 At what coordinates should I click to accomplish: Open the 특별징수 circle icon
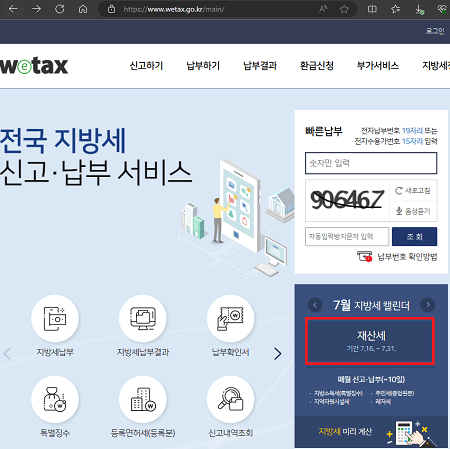55,400
